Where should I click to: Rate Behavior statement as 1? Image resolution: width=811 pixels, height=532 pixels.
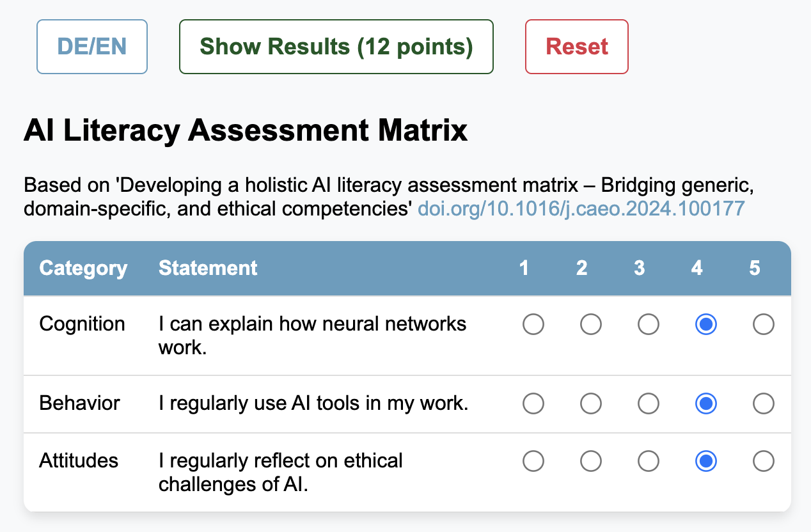[x=533, y=403]
